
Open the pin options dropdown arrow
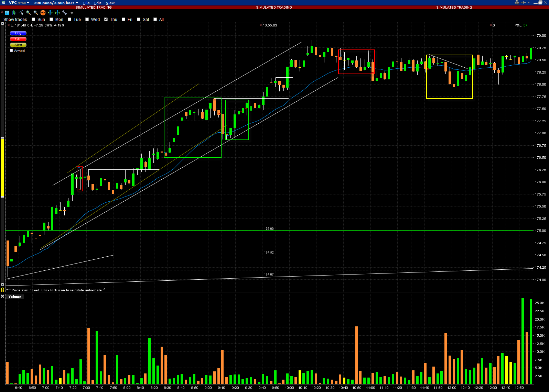click(529, 2)
